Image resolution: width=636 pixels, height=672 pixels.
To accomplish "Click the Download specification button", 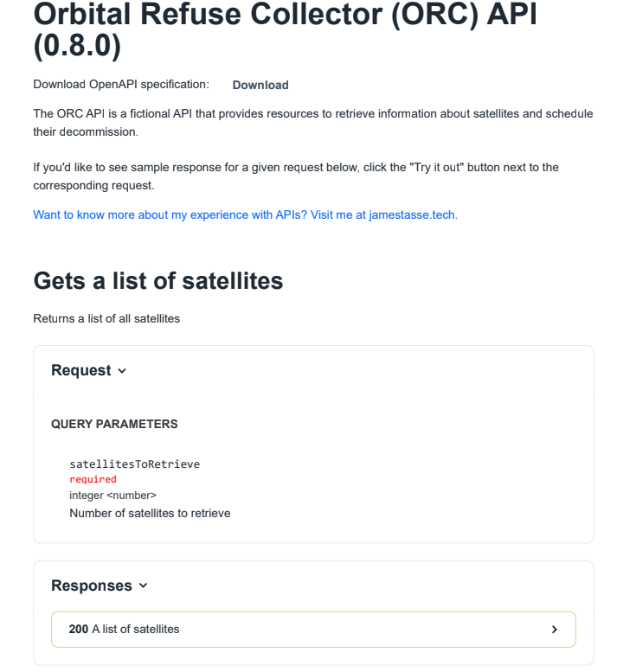I will coord(260,85).
